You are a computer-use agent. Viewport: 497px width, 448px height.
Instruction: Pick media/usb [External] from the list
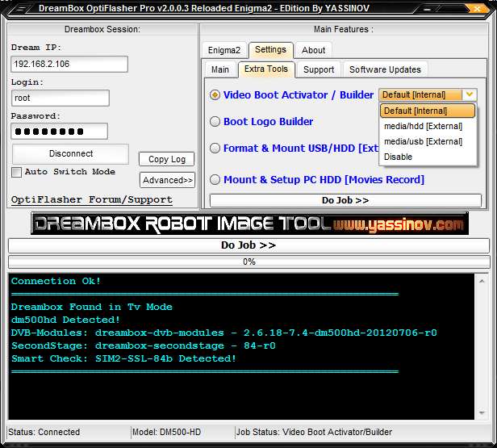coord(428,141)
